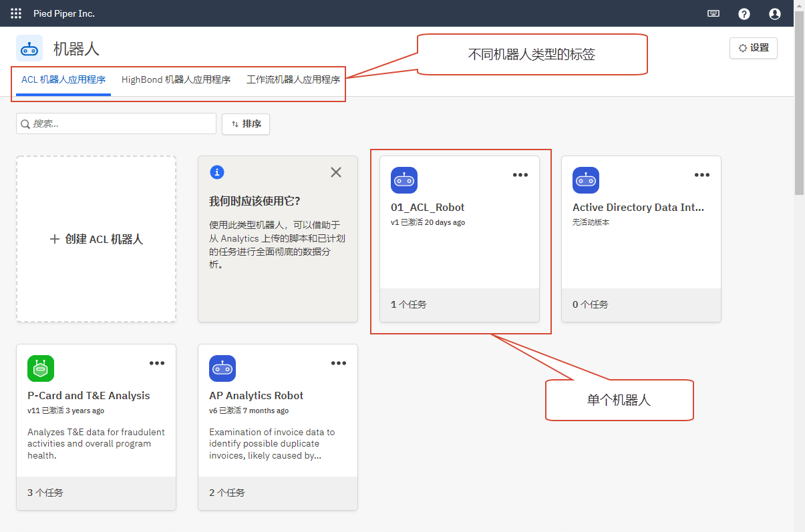Focus the 搜索 input field
Image resolution: width=805 pixels, height=532 pixels.
point(116,124)
